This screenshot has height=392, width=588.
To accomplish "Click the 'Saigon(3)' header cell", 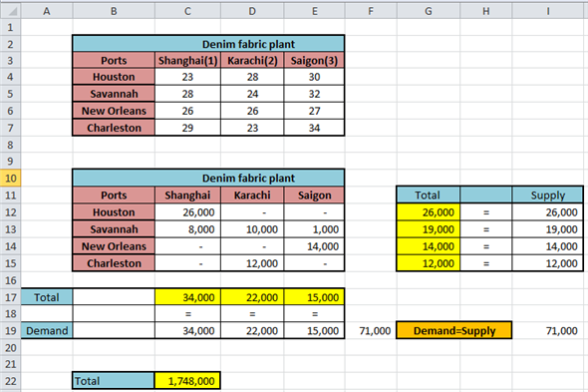I will 314,61.
